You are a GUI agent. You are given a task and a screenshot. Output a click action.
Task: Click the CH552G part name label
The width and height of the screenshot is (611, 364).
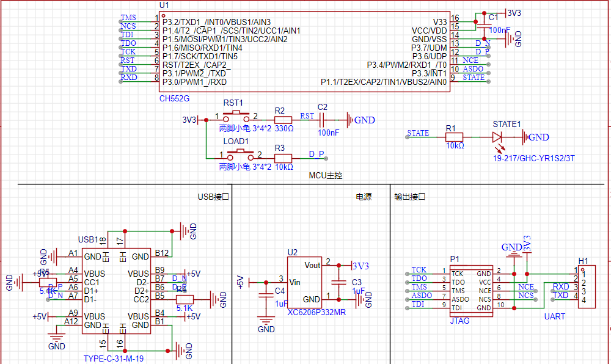(175, 98)
